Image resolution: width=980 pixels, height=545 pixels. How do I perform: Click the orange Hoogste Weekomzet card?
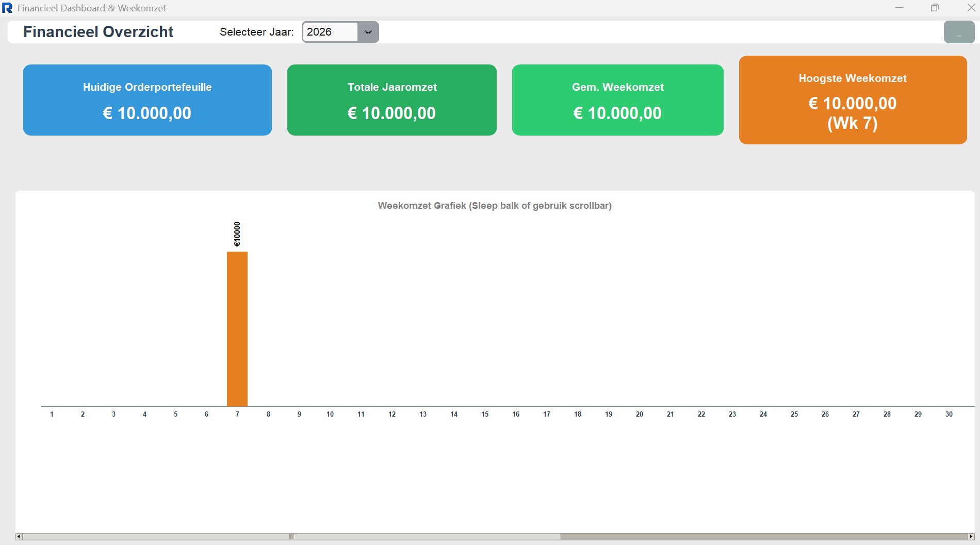coord(853,100)
